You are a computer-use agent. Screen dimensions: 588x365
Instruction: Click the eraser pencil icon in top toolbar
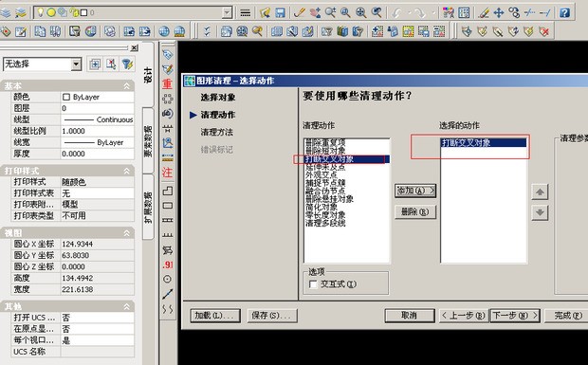(484, 12)
